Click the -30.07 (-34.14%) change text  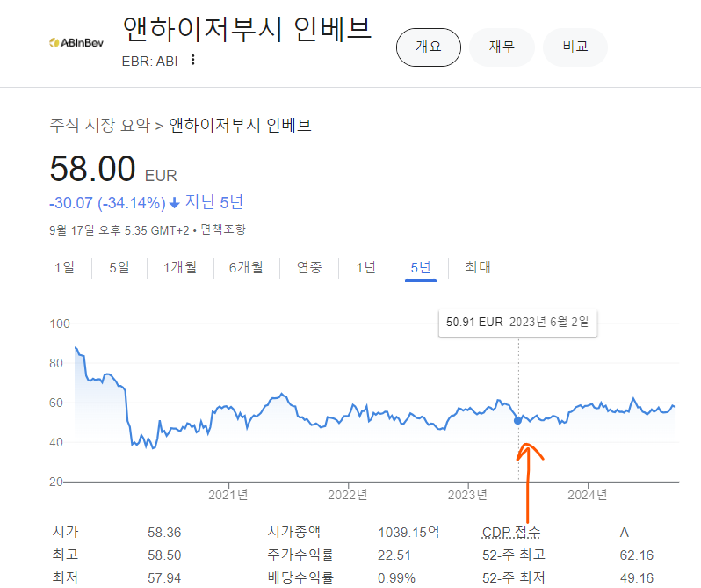(107, 203)
